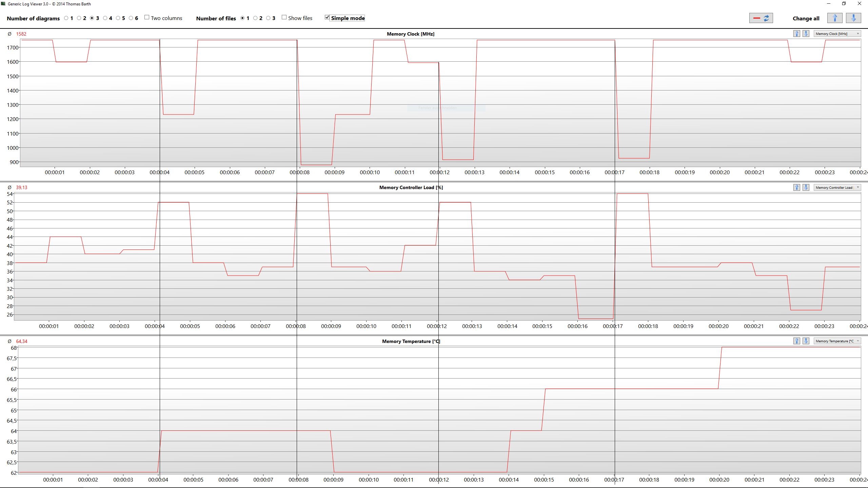Image resolution: width=868 pixels, height=488 pixels.
Task: Open the Memory Clock [MHz] dropdown
Action: (837, 34)
